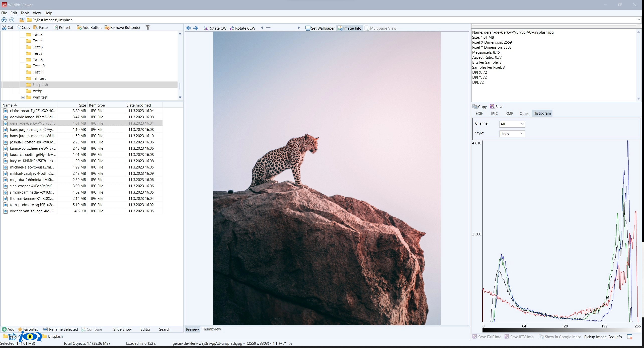Go back using the address bar back arrow
Image resolution: width=644 pixels, height=348 pixels.
[x=4, y=20]
